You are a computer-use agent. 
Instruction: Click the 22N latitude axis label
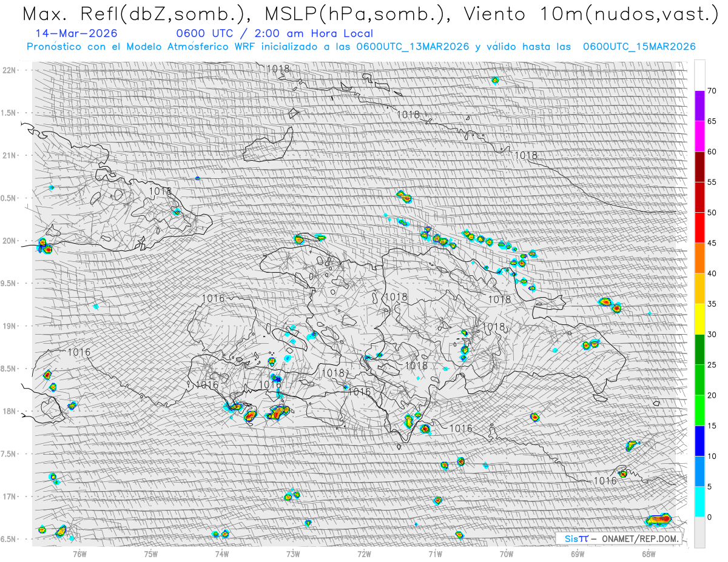pyautogui.click(x=10, y=70)
